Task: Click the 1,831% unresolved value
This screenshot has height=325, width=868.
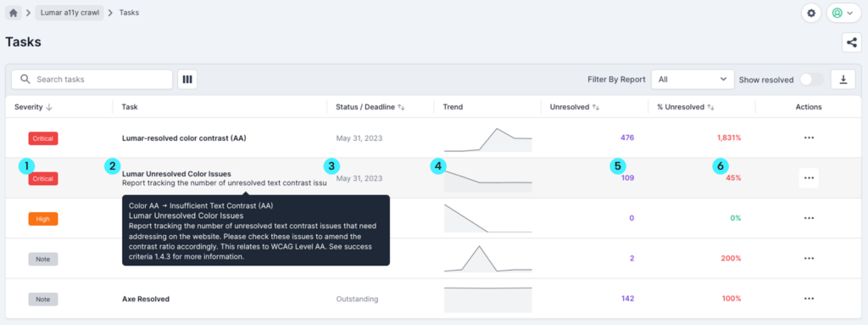Action: click(729, 137)
